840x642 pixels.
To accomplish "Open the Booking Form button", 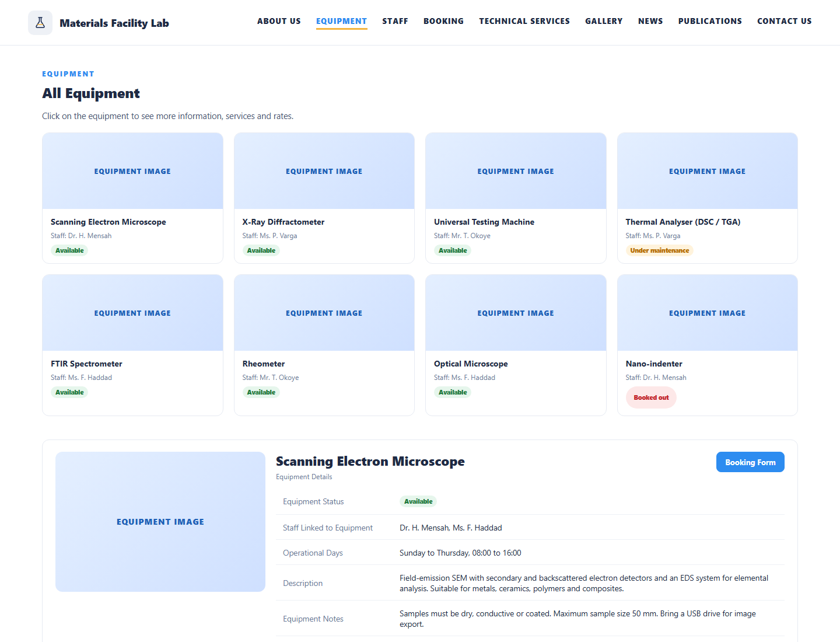I will pos(750,462).
